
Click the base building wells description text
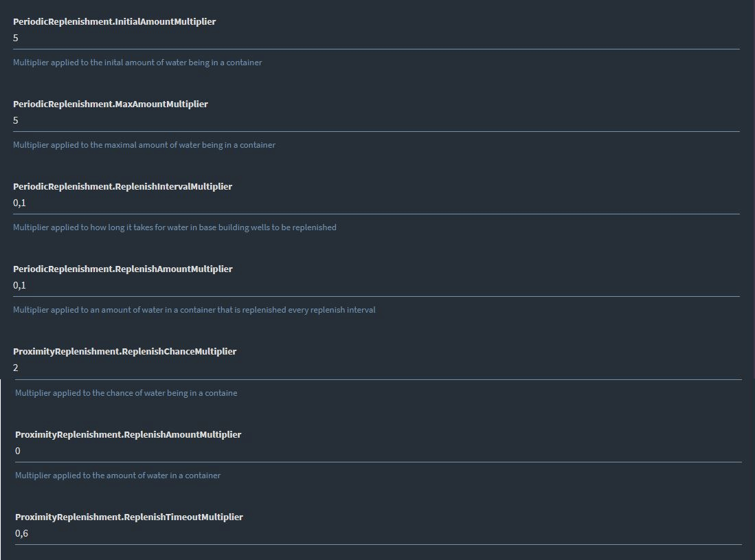(174, 227)
